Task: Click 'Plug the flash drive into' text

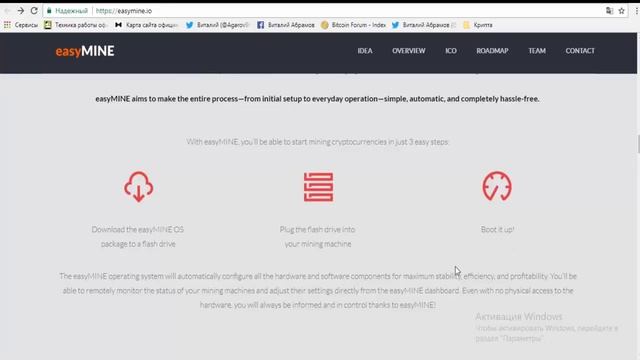Action: click(317, 229)
